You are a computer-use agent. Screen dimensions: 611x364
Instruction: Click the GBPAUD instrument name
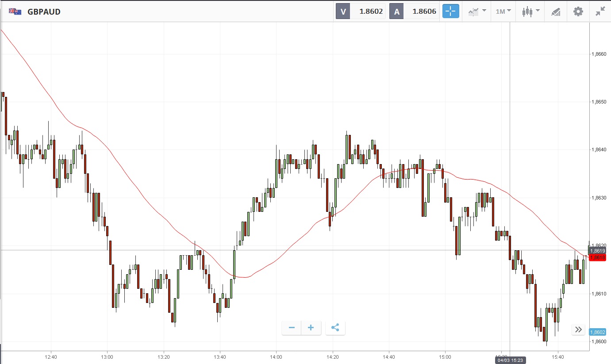(x=44, y=12)
